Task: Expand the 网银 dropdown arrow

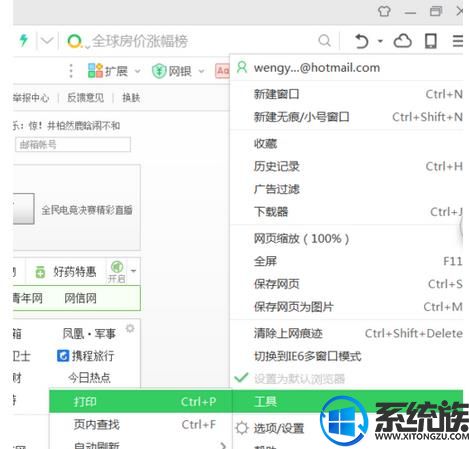Action: pos(201,71)
